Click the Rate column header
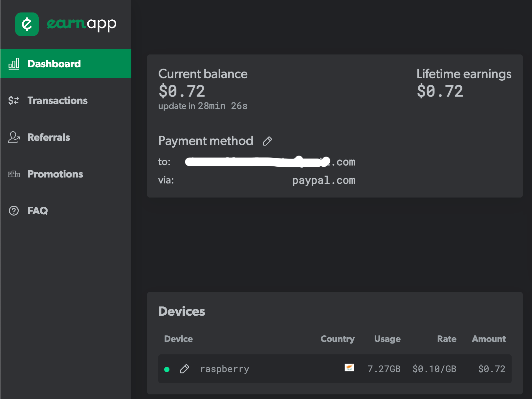Viewport: 532px width, 399px height. pyautogui.click(x=447, y=339)
